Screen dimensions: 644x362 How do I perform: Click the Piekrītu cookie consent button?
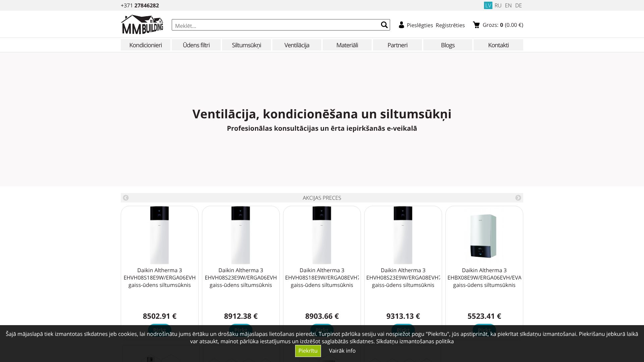(308, 351)
